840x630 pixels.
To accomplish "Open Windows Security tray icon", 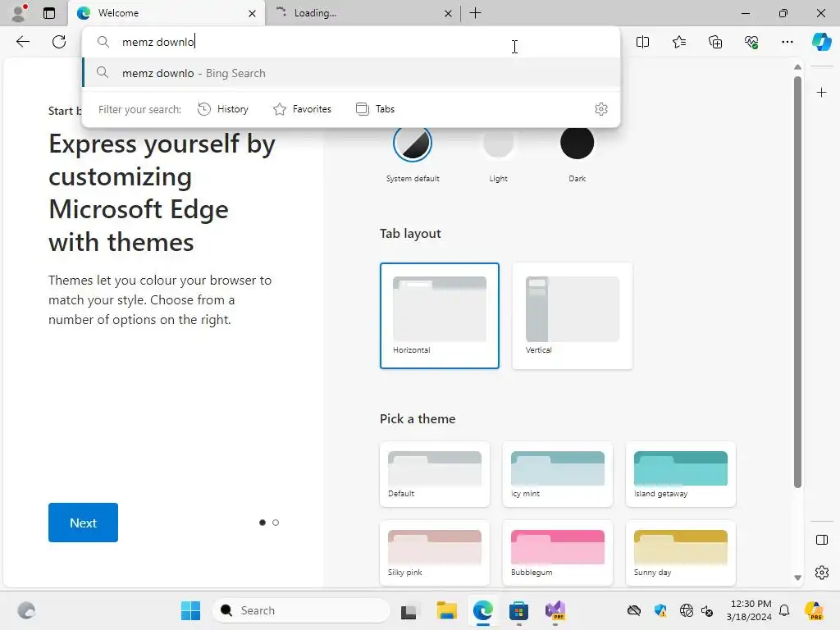I will click(660, 610).
